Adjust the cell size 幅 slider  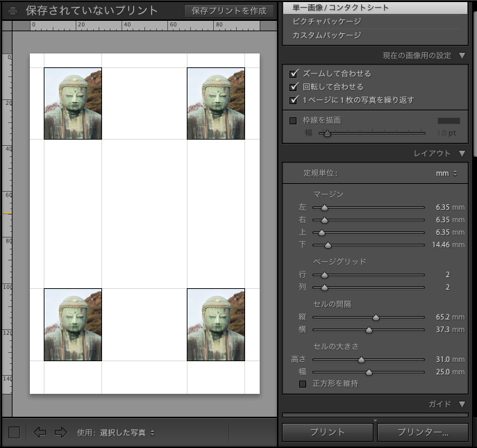[369, 372]
